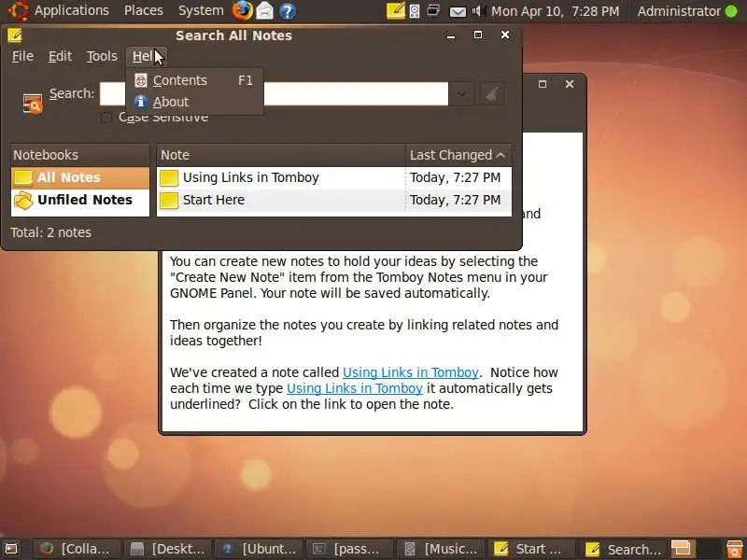Sort by the Note column header
This screenshot has height=560, width=747.
tap(281, 155)
